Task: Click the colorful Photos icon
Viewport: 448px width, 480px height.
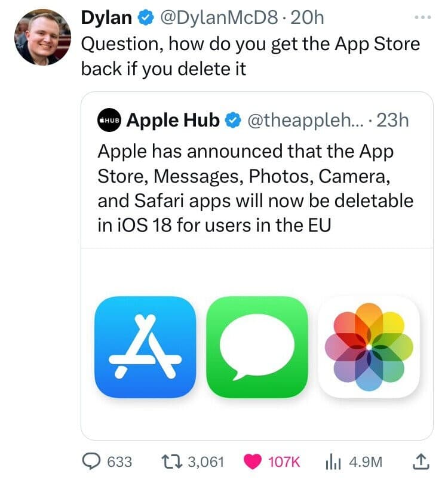Action: (369, 347)
